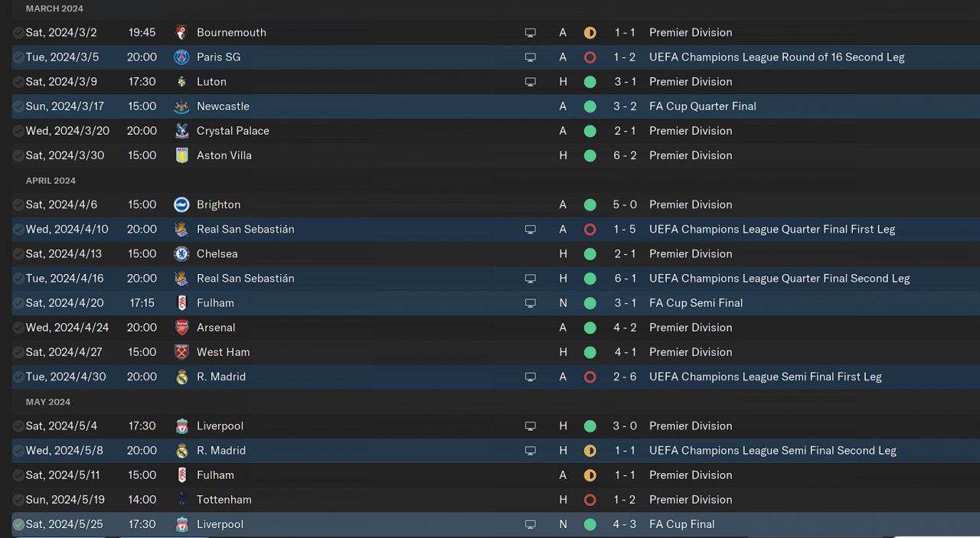Click TV icon on the FA Cup Final row
The width and height of the screenshot is (980, 538).
click(530, 524)
